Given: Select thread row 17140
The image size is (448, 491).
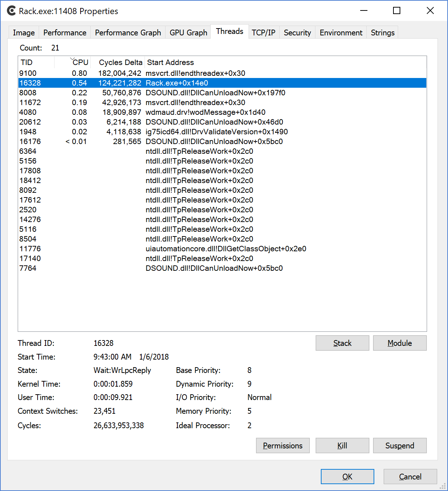Looking at the screenshot, I should (x=222, y=258).
